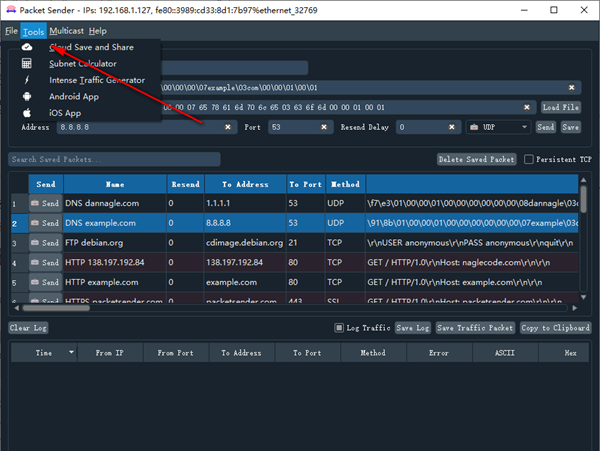Click the saved packets horizontal scrollbar thumb
Viewport: 600px width, 451px height.
(x=56, y=308)
